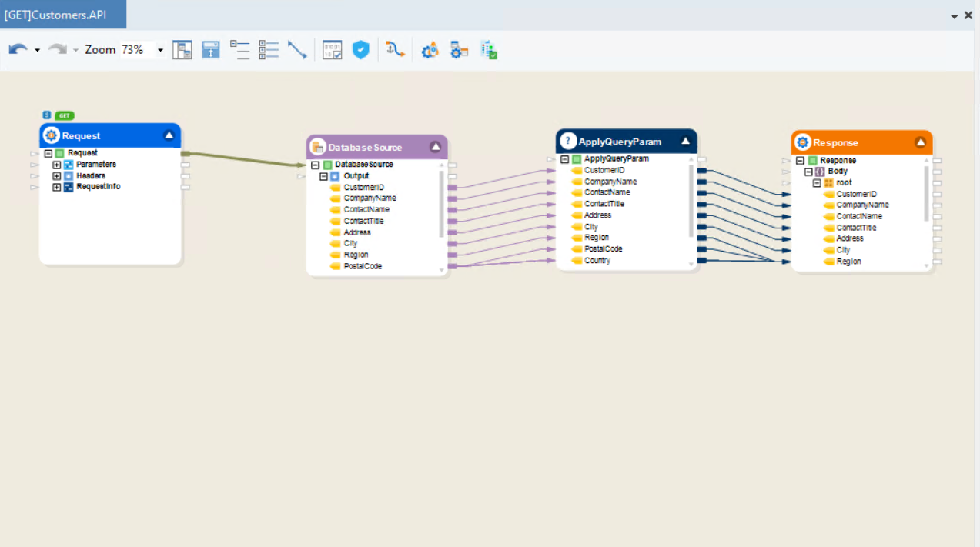Expand the Headers node in Request

(x=57, y=176)
